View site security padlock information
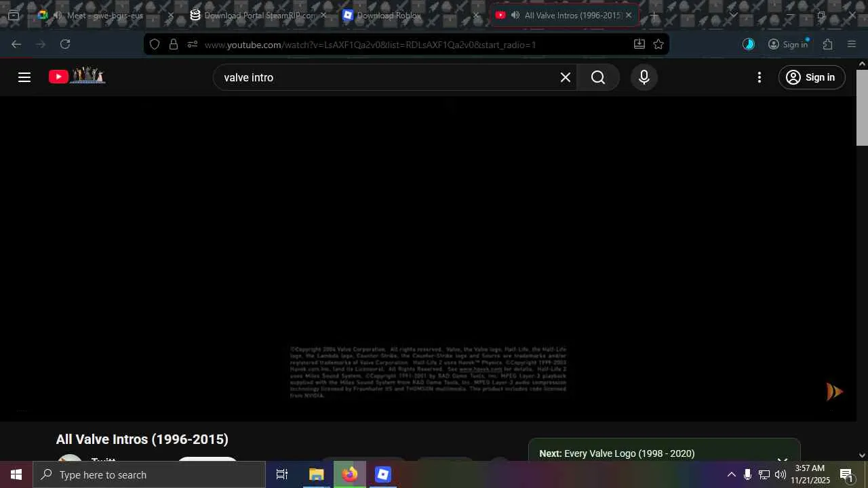Image resolution: width=868 pixels, height=488 pixels. [x=174, y=44]
